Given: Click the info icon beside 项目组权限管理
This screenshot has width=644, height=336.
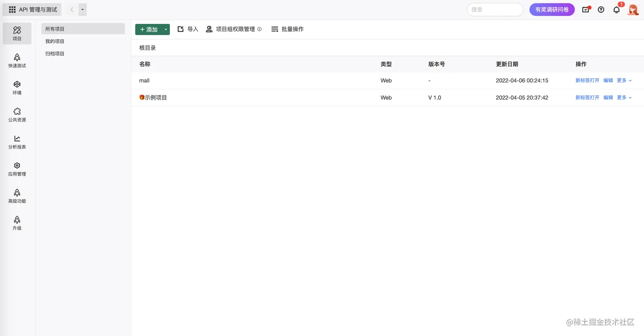Looking at the screenshot, I should (x=259, y=29).
